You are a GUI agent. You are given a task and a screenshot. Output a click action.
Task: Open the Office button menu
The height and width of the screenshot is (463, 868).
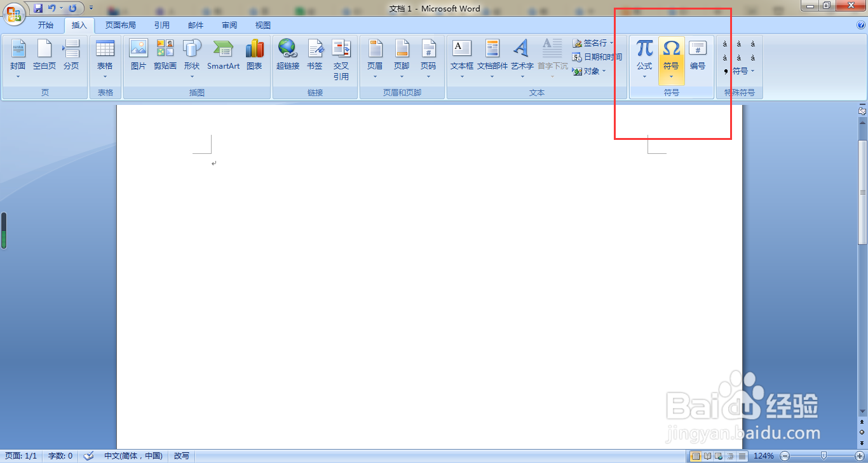(x=13, y=13)
